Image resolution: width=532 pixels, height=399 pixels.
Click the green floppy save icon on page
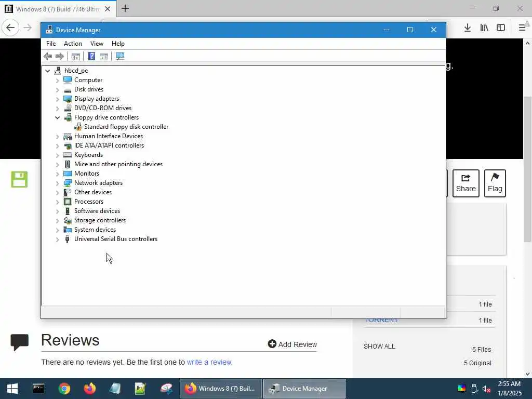(19, 179)
